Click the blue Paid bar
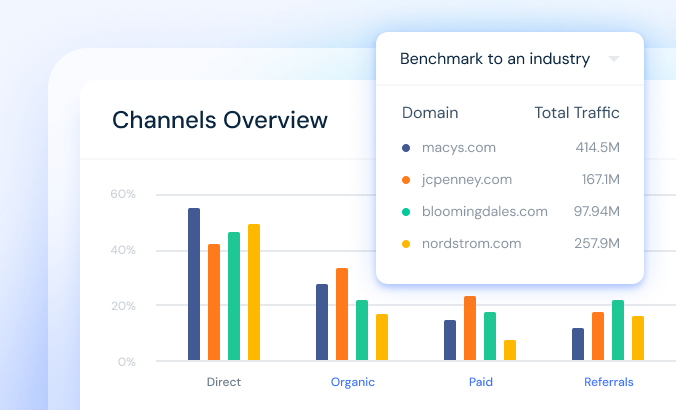Screen dimensions: 676x410 click(x=450, y=340)
